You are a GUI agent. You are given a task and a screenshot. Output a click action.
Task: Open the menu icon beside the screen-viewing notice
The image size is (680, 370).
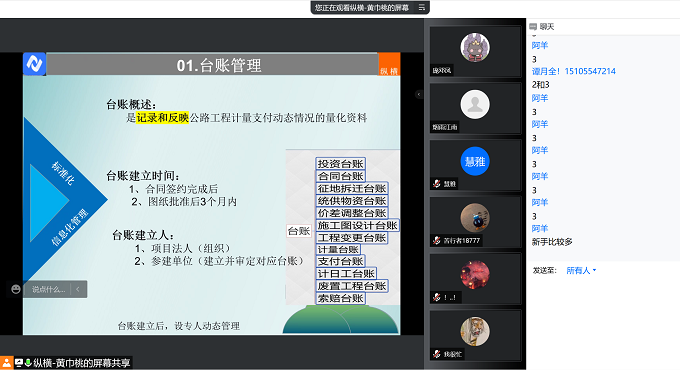point(422,7)
